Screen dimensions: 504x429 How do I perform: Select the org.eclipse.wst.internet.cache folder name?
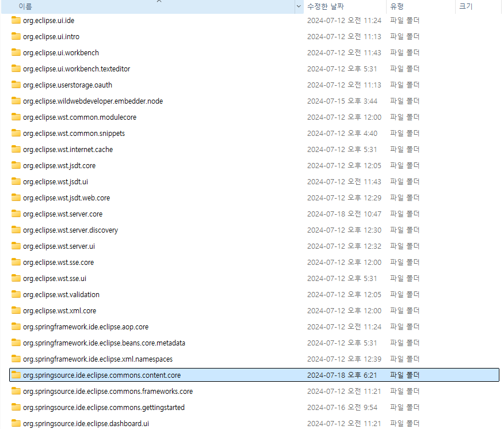click(x=68, y=150)
